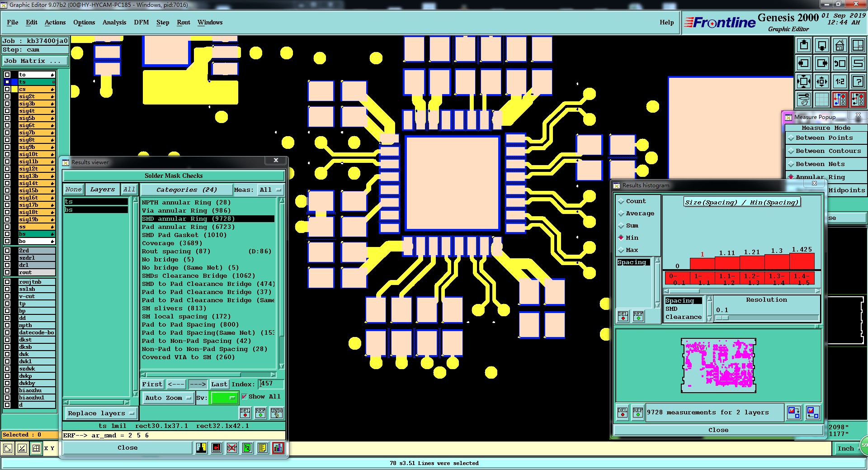Select SM slivers (813) category
Screen dimensions: 868x470
pos(208,309)
